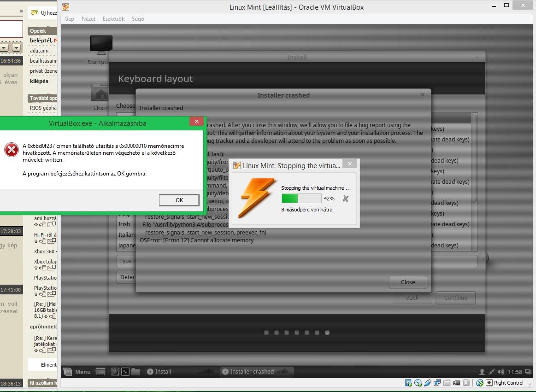Click the Right Control host key label
This screenshot has height=392, width=536.
click(x=509, y=383)
